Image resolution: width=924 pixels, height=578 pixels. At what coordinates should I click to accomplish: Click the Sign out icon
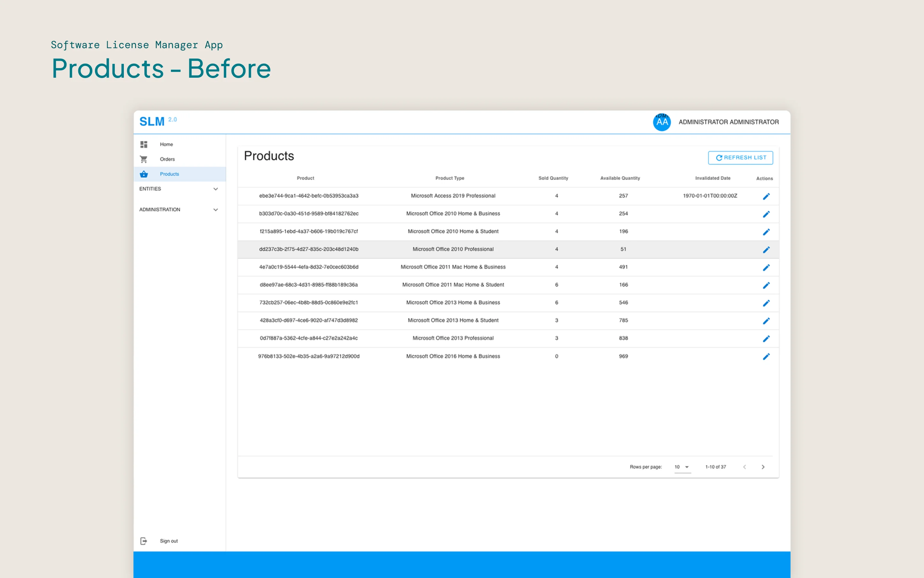(x=143, y=541)
